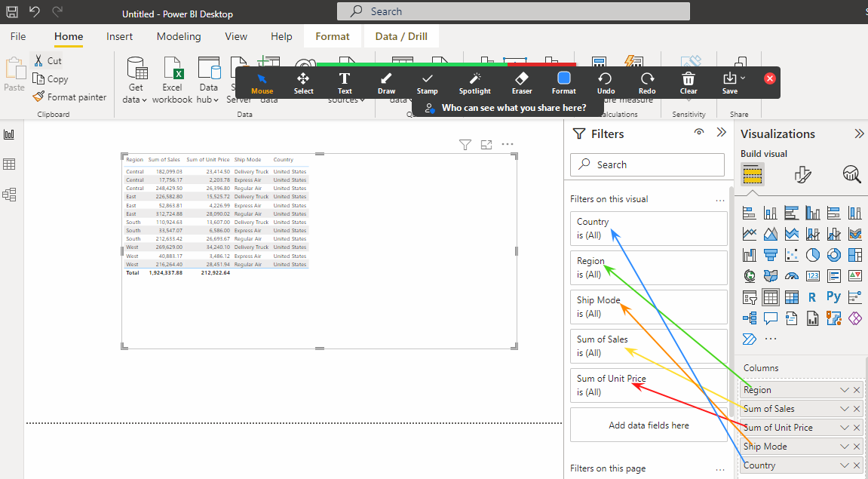Choose the Pie chart visual
Viewport: 868px width, 479px height.
coord(813,255)
